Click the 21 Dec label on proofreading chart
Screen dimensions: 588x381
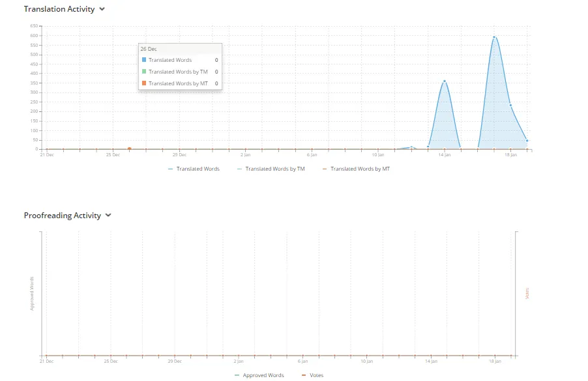47,361
